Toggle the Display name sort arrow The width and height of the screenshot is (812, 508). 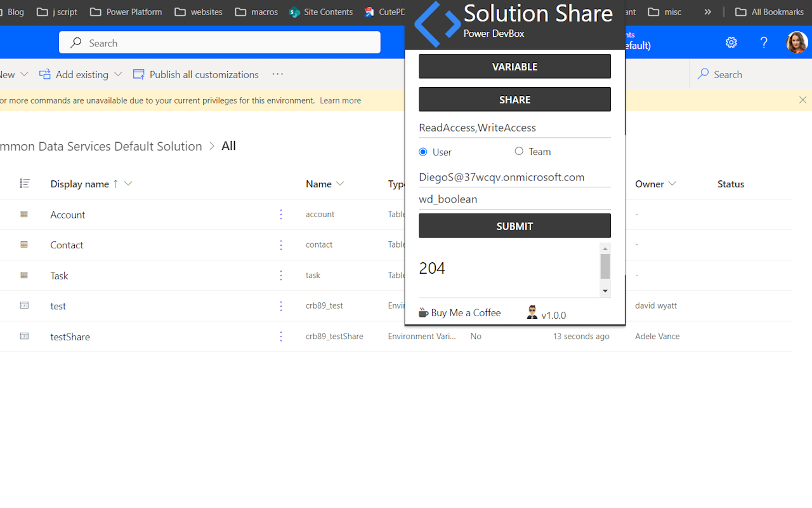[x=115, y=183]
